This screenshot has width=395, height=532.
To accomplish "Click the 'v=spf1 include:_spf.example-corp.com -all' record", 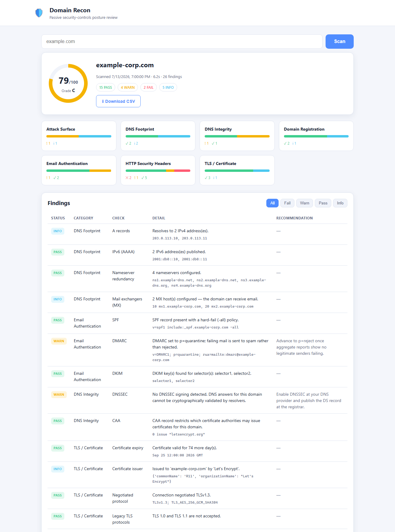I will [x=195, y=328].
